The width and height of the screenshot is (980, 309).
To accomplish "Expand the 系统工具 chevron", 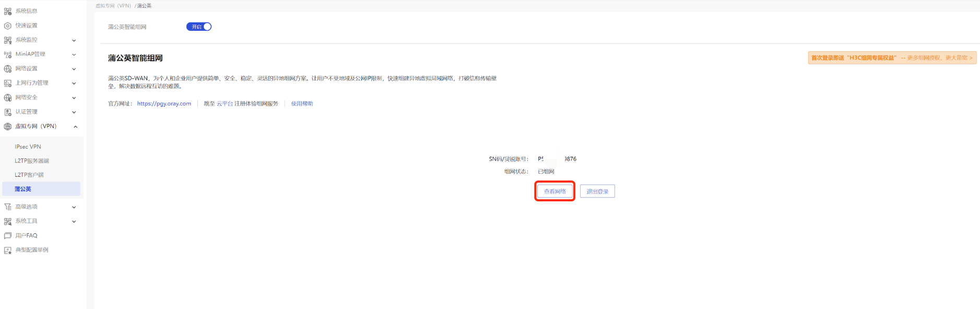I will click(74, 222).
